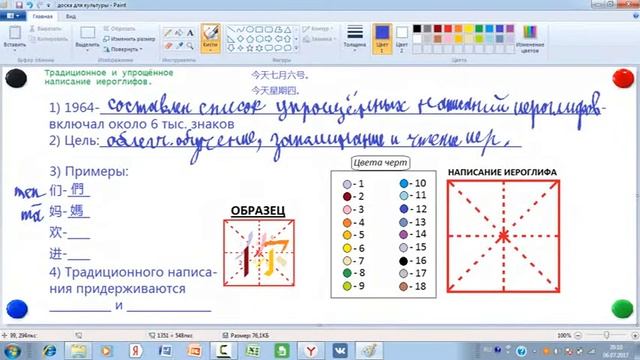
Task: Select the Цвет 2 background color button
Action: pyautogui.click(x=402, y=39)
